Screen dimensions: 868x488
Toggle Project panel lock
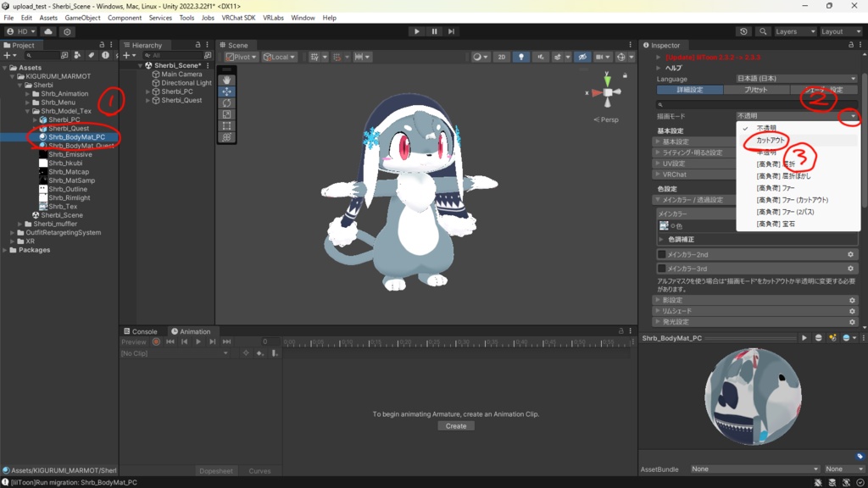point(102,45)
